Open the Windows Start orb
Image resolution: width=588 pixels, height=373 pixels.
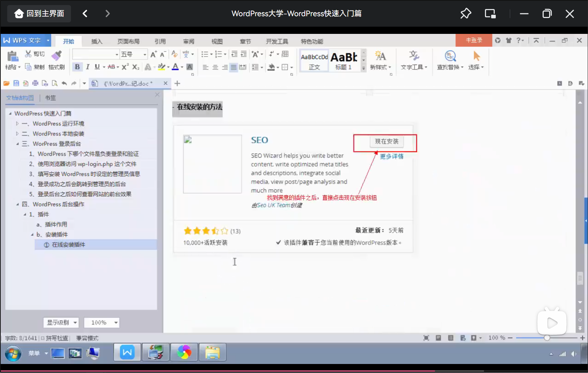point(13,353)
